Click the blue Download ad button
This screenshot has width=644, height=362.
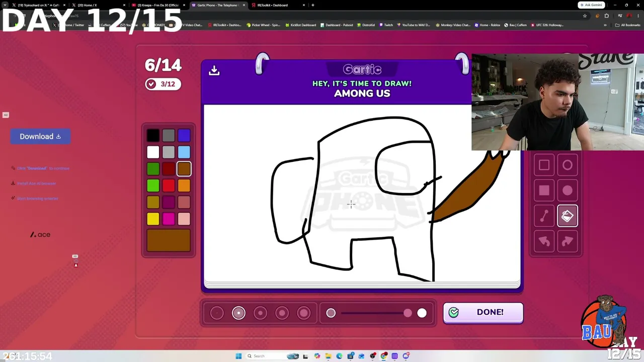click(40, 137)
